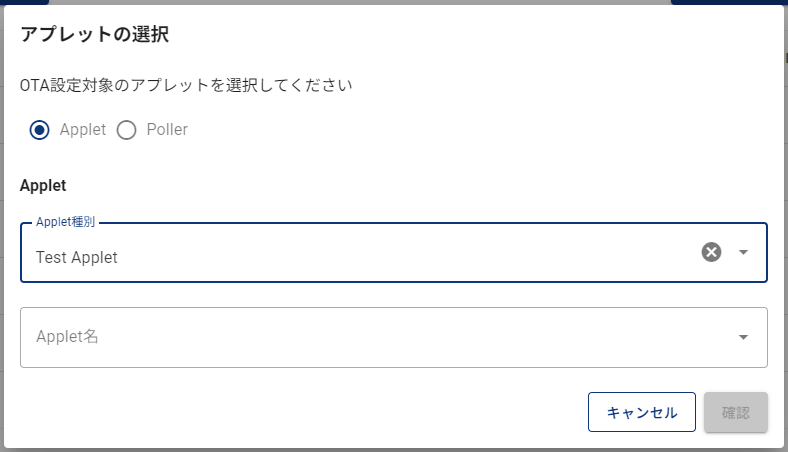Screen dimensions: 788x452
Task: Click the OTA設定対象 instruction text
Action: click(x=186, y=85)
